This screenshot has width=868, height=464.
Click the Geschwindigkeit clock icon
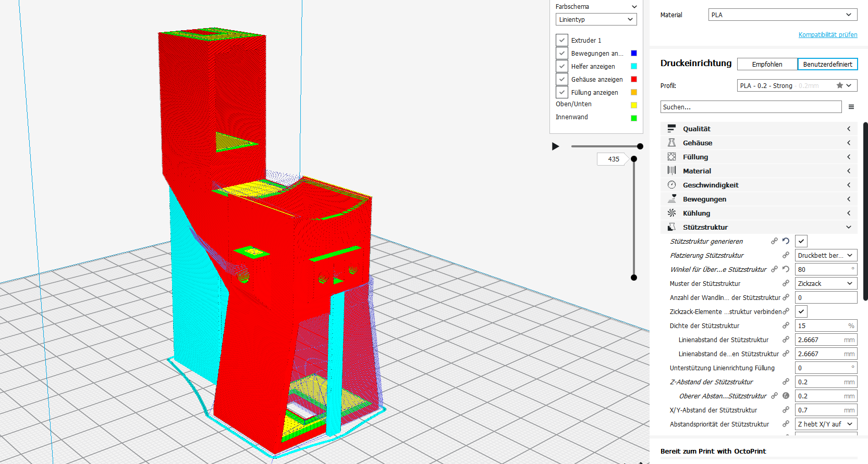pos(671,185)
